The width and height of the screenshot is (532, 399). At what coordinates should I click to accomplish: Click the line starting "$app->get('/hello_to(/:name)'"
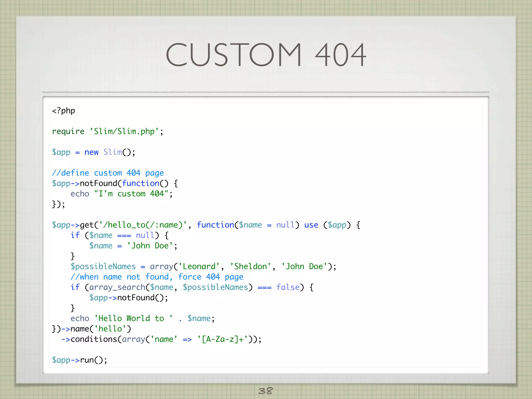pos(206,225)
